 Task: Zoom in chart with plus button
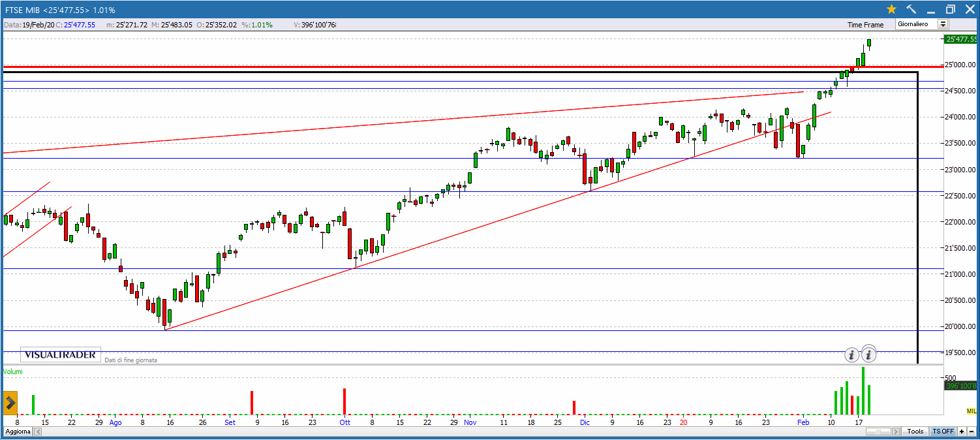(x=962, y=432)
